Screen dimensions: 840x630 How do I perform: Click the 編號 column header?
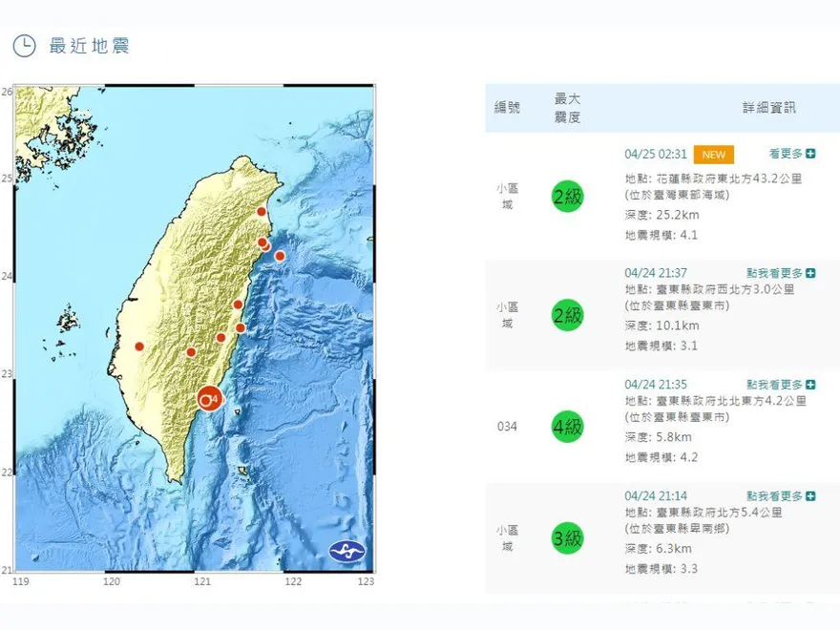[507, 108]
